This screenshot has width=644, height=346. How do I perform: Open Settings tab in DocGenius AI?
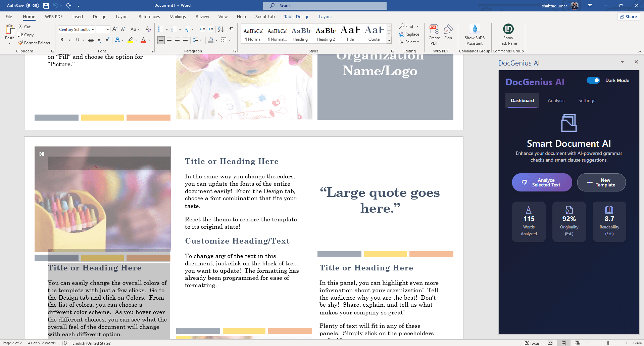click(587, 100)
